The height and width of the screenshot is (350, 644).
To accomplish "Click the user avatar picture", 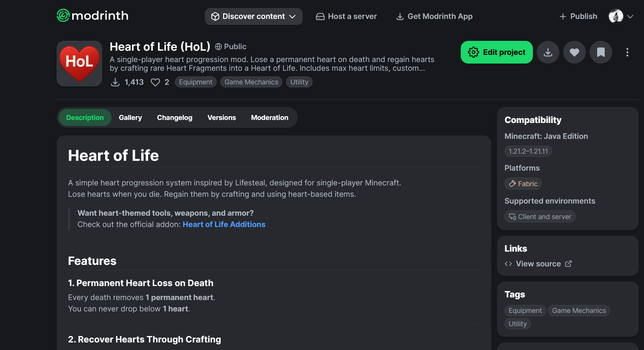I will pyautogui.click(x=616, y=16).
